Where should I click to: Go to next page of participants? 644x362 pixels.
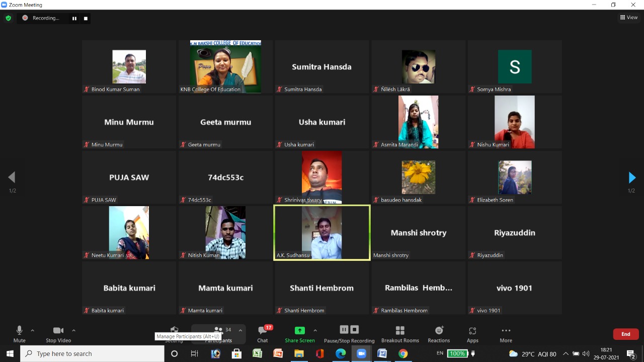tap(632, 177)
